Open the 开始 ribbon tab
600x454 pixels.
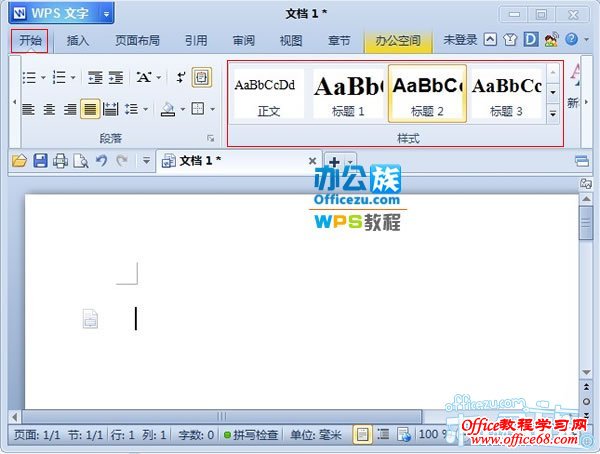click(x=30, y=40)
